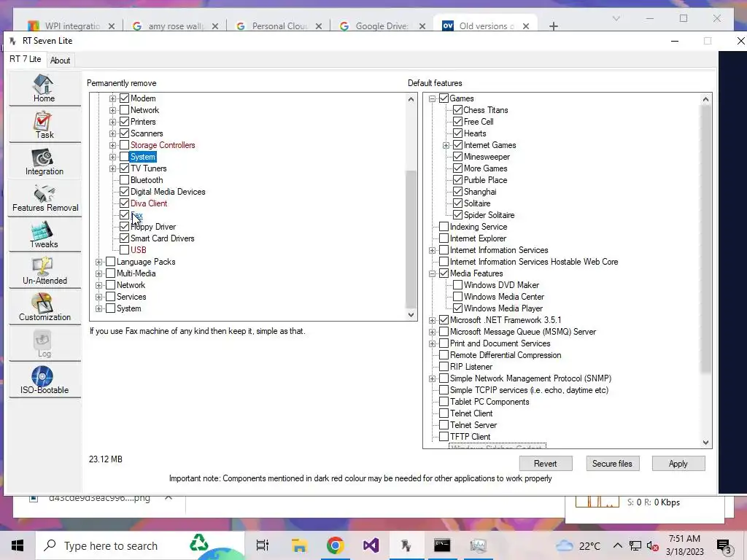
Task: Click RT Seven Lite taskbar icon
Action: pyautogui.click(x=406, y=545)
